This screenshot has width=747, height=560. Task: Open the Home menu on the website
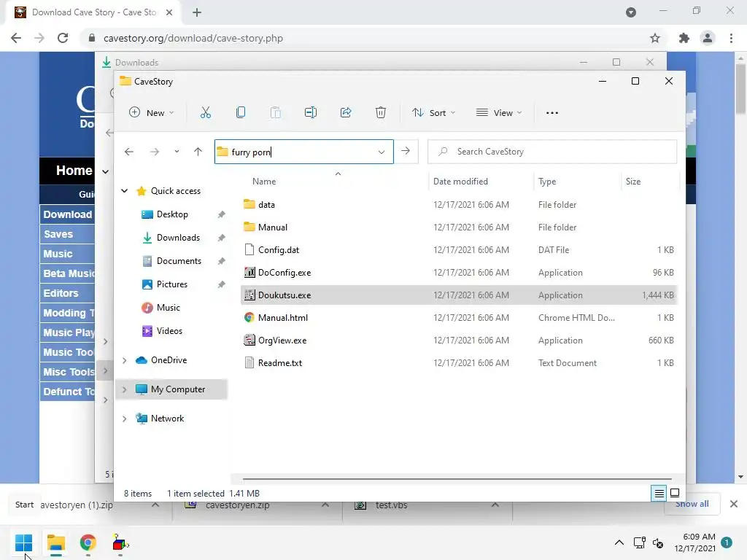click(x=74, y=171)
